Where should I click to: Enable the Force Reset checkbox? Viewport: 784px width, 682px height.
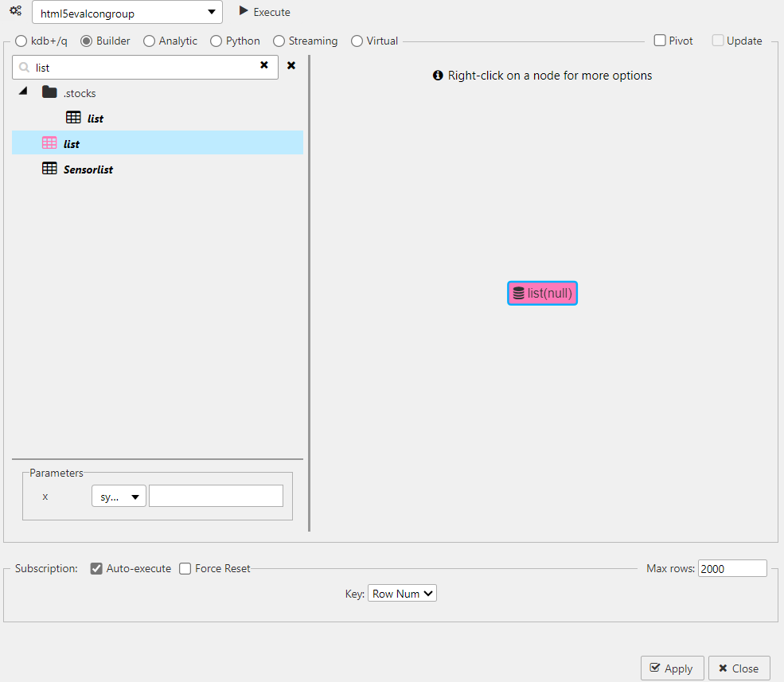pos(185,568)
